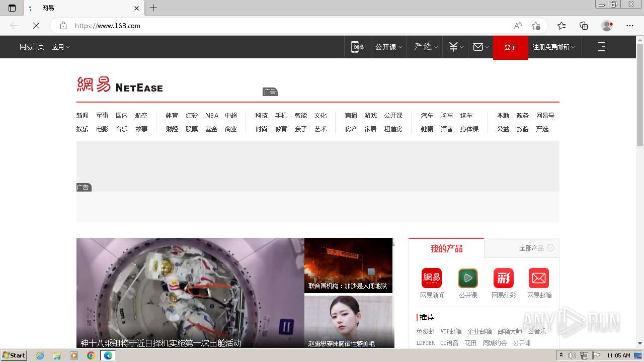Screen dimensions: 644x362
Task: Open the Windows Start menu
Action: (x=14, y=355)
